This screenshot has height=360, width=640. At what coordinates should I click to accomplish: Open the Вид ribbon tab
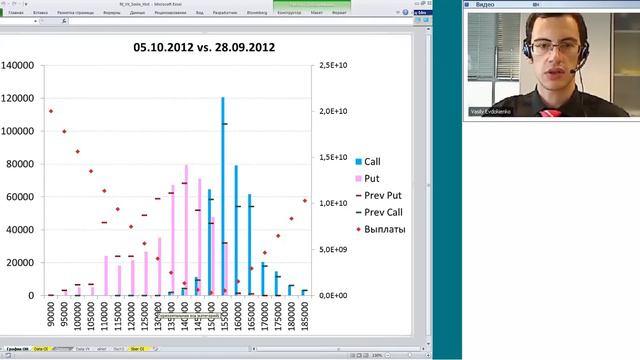[200, 13]
